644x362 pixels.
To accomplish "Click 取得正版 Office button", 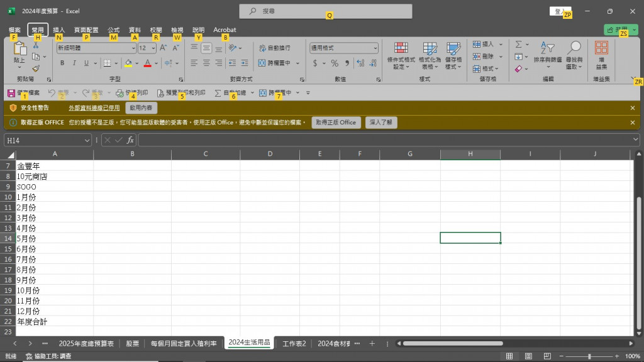I will point(336,123).
